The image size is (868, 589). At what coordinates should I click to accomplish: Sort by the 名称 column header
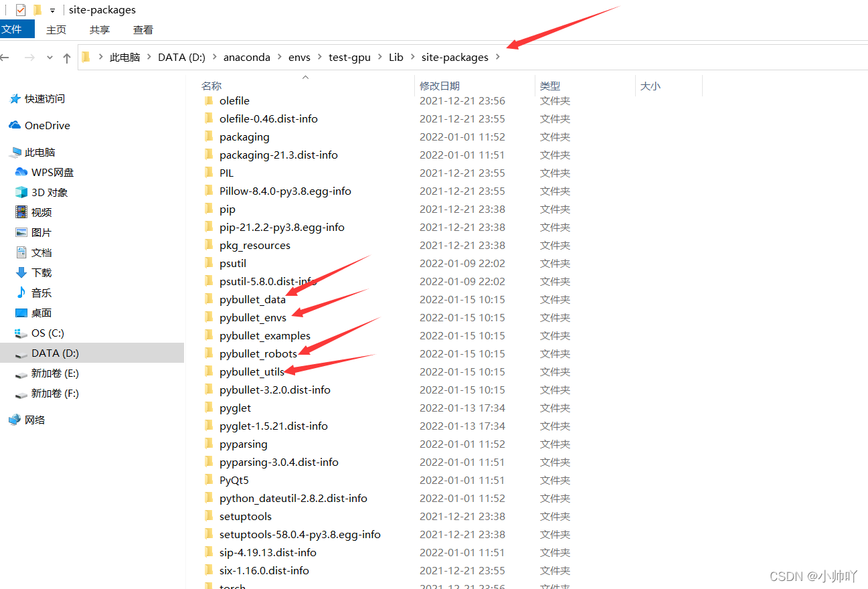tap(211, 86)
